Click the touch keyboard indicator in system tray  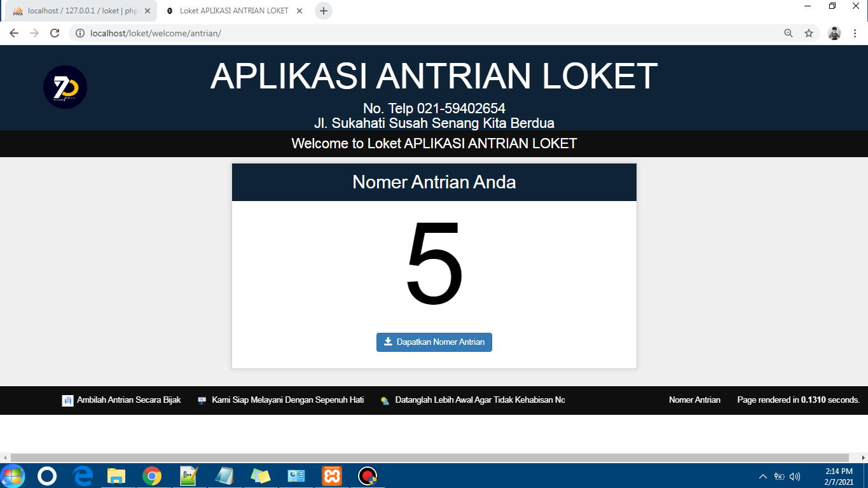click(x=779, y=475)
